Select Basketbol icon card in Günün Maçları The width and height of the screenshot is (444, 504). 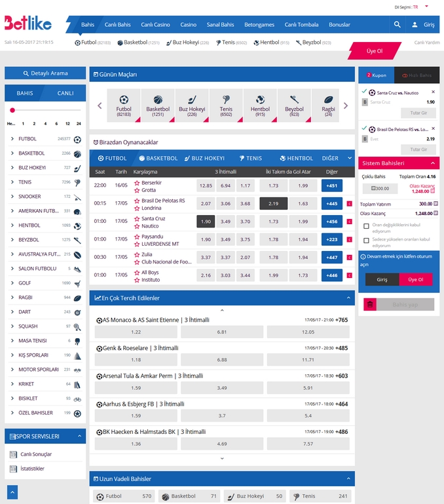point(158,106)
